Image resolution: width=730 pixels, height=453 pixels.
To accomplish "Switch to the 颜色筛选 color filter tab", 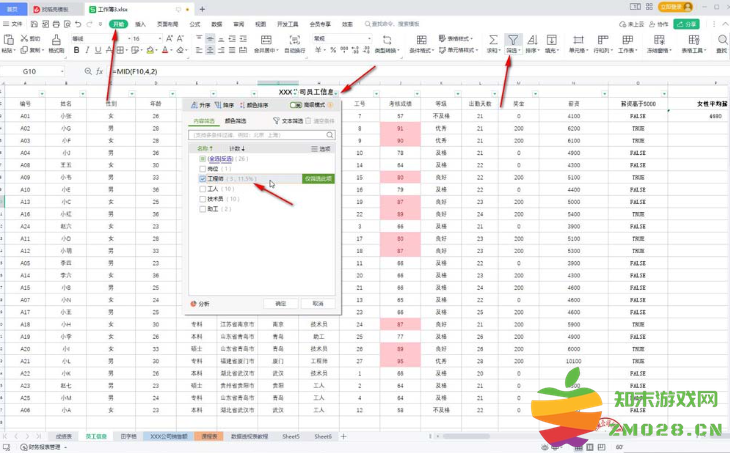I will coord(234,121).
